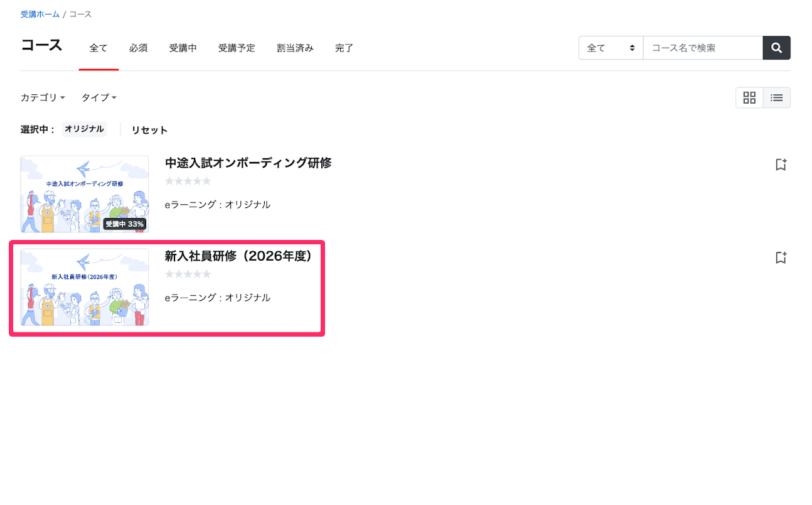The image size is (812, 505).
Task: Open the カテゴリ filter dropdown
Action: pyautogui.click(x=43, y=97)
